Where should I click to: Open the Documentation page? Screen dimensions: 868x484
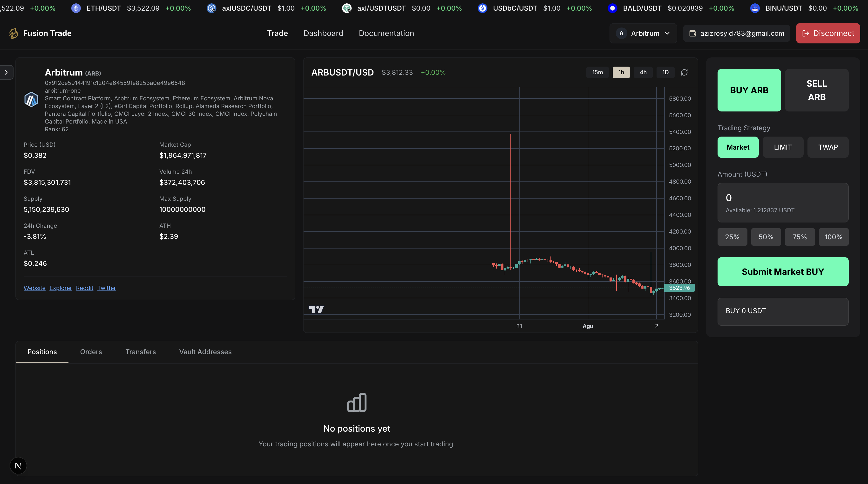click(x=386, y=33)
